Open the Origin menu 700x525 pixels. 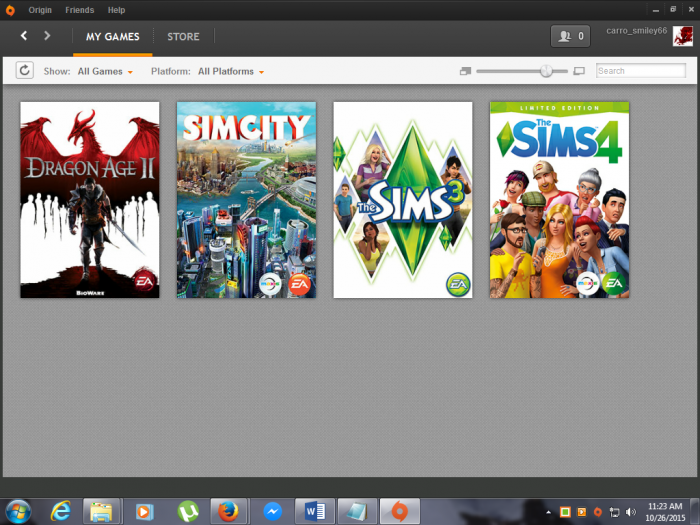pyautogui.click(x=40, y=10)
